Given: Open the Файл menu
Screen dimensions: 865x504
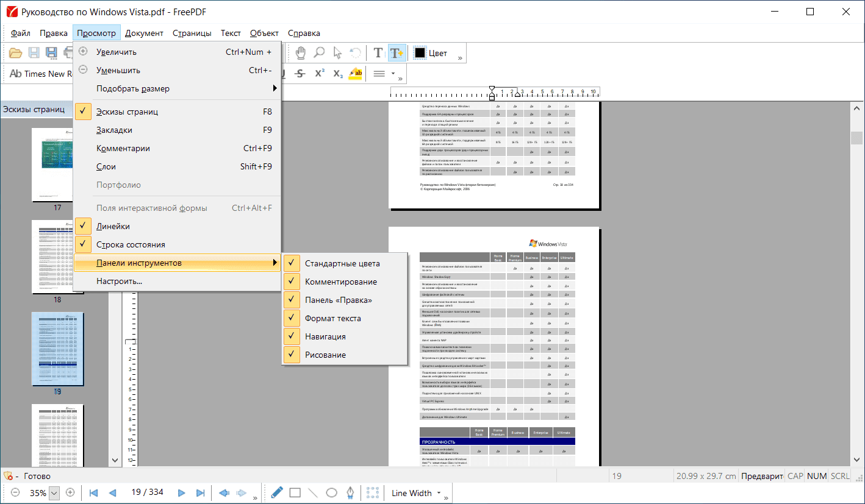Looking at the screenshot, I should click(x=21, y=33).
